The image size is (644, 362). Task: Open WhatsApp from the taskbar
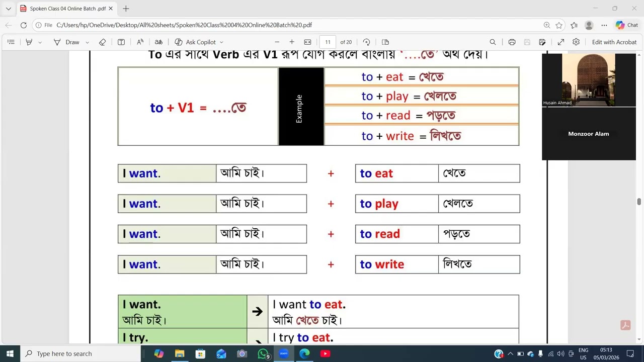(263, 353)
